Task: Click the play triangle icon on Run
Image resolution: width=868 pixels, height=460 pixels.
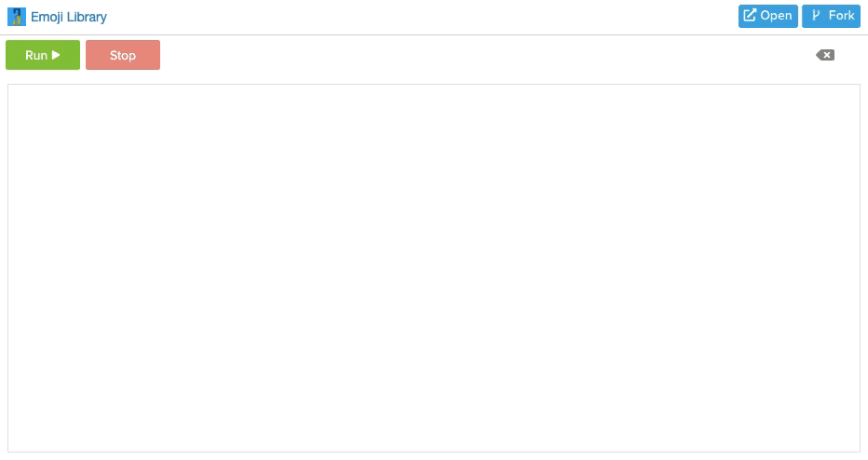Action: (56, 55)
